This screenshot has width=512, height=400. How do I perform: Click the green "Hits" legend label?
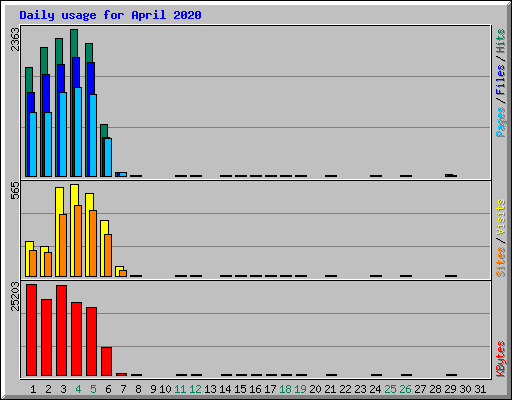click(x=501, y=41)
